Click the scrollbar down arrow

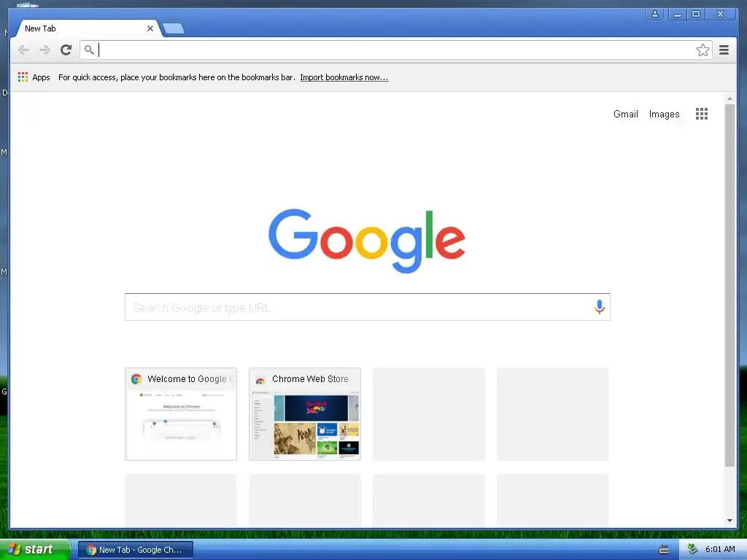click(729, 521)
